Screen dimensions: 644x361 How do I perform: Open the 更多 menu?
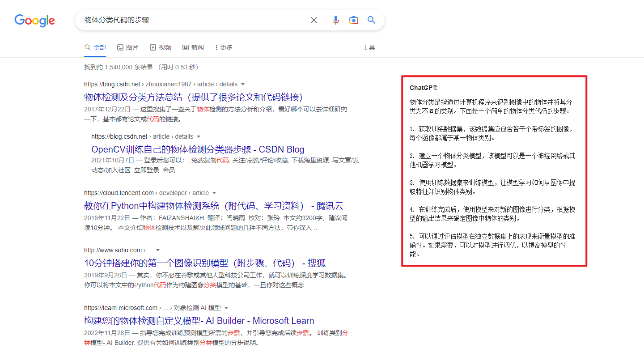(224, 47)
